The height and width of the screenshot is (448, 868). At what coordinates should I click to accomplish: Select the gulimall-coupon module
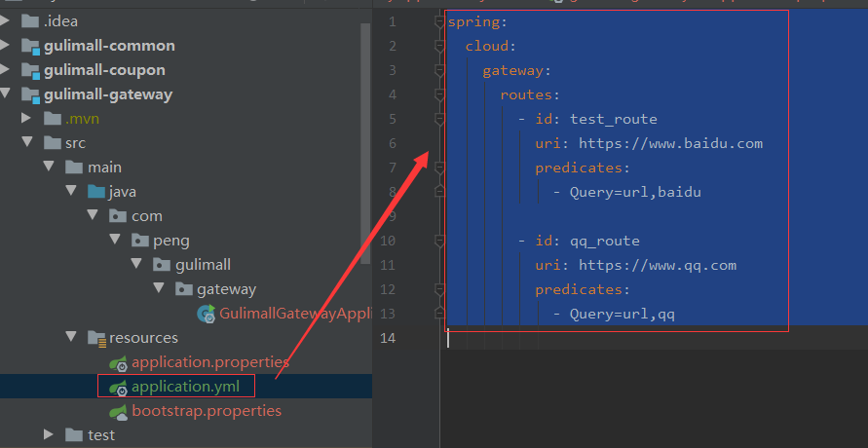[104, 70]
